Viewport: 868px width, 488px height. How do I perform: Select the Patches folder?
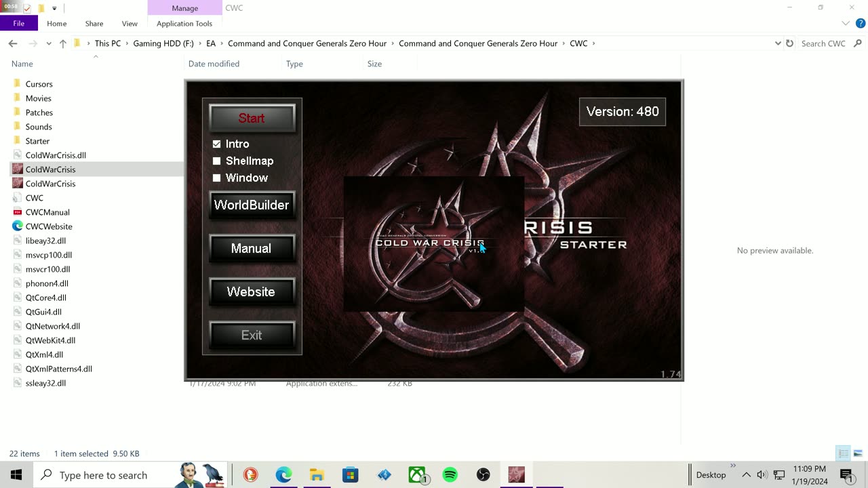tap(39, 113)
